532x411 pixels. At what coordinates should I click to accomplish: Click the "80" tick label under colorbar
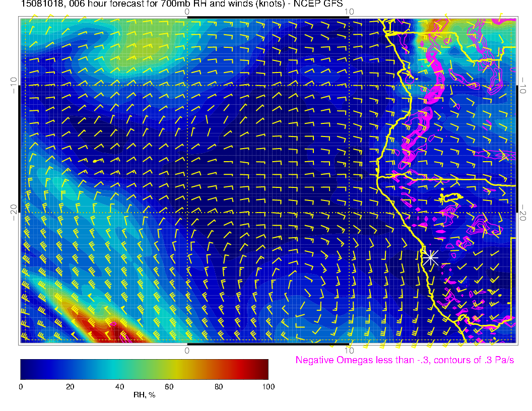[218, 386]
